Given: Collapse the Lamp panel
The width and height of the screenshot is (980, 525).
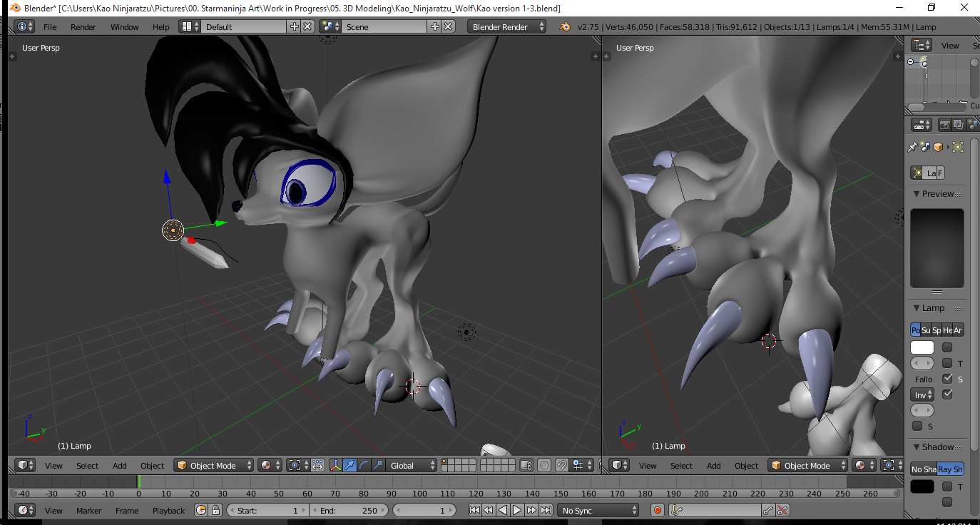Looking at the screenshot, I should tap(917, 308).
